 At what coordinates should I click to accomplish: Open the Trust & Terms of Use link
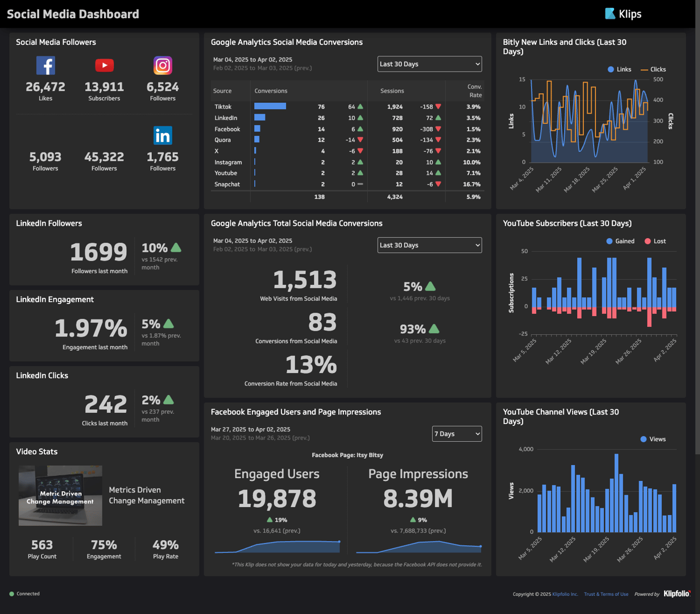pos(606,594)
